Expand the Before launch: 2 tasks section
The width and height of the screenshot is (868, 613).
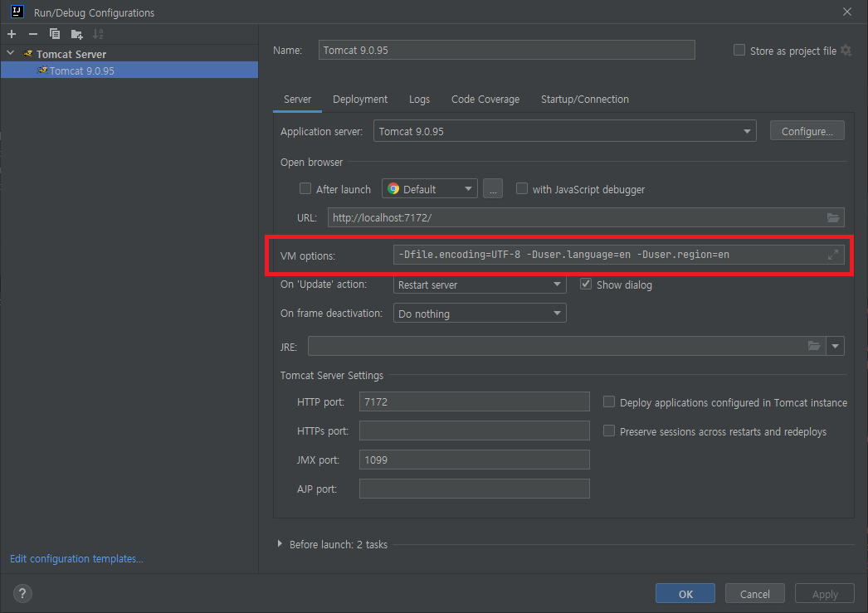[280, 544]
